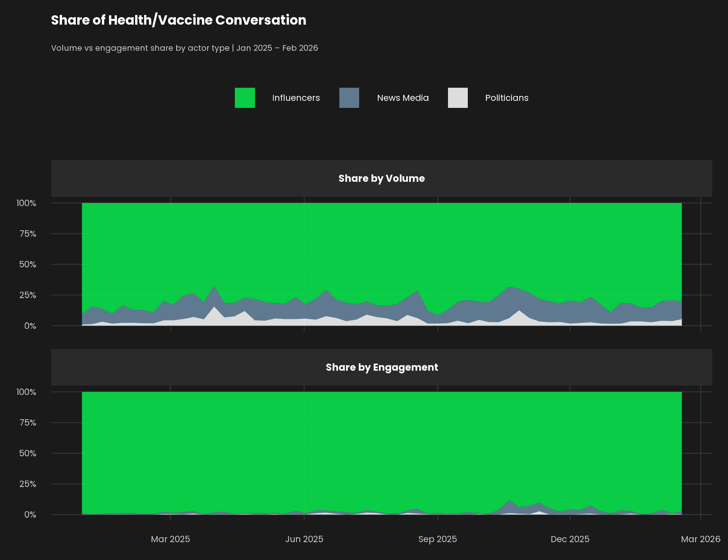Viewport: 728px width, 560px height.
Task: Click the Politicians legend label
Action: click(507, 98)
